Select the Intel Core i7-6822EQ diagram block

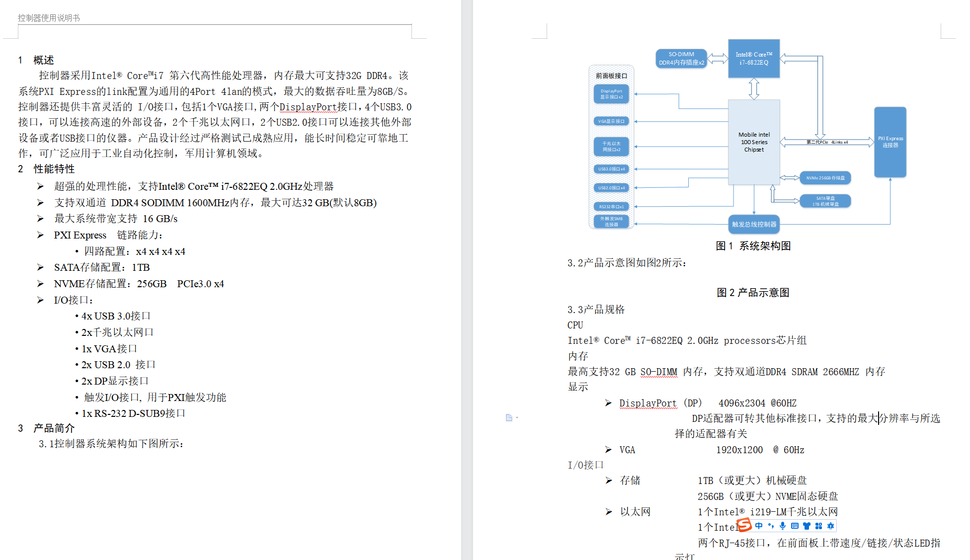tap(754, 59)
